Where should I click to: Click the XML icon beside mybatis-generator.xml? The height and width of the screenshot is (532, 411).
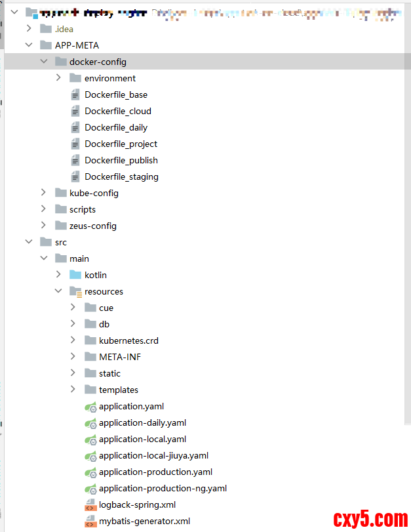pyautogui.click(x=90, y=522)
